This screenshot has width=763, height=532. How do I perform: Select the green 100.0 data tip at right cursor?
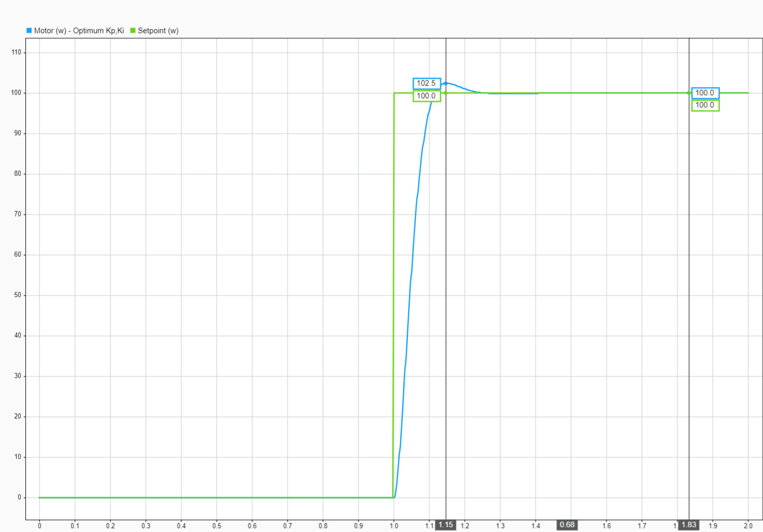click(x=705, y=105)
